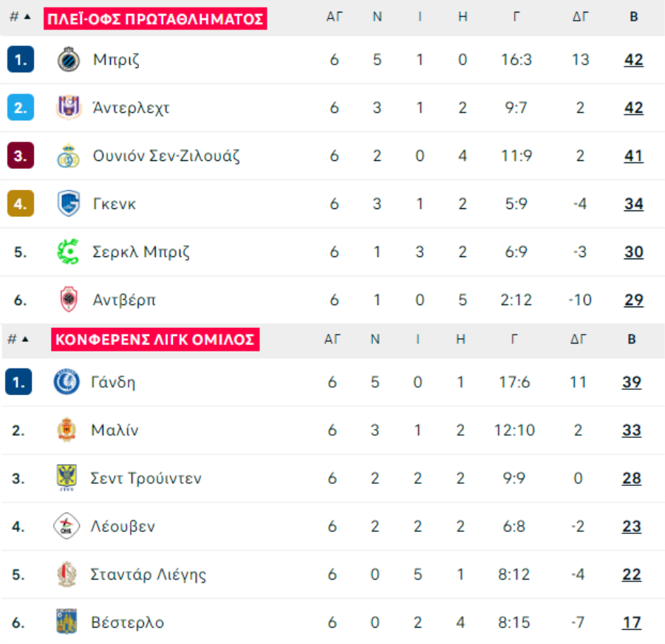The image size is (665, 644).
Task: Open the Ουνιόν Σεν-Ζιλουάζ team logo
Action: coord(68,156)
